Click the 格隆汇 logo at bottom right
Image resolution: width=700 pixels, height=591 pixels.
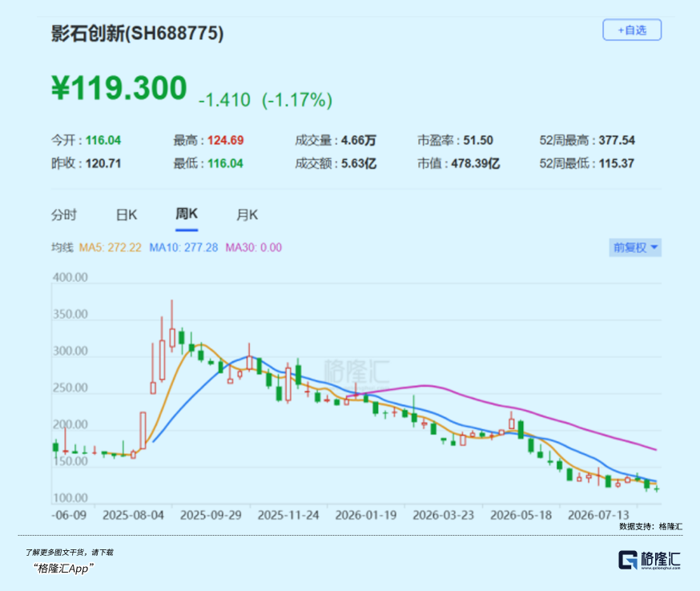(650, 561)
